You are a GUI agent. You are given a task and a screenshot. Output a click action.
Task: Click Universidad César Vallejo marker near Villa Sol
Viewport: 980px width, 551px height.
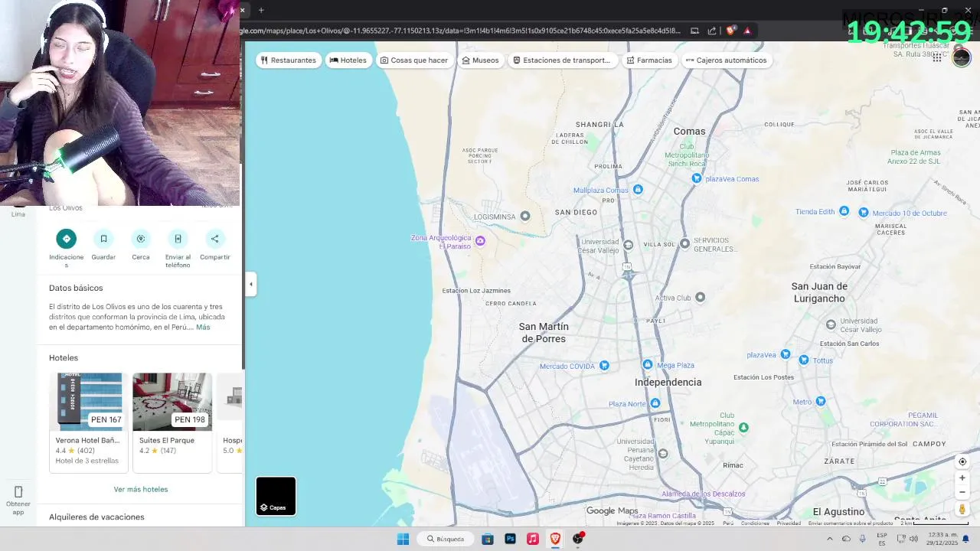[628, 245]
